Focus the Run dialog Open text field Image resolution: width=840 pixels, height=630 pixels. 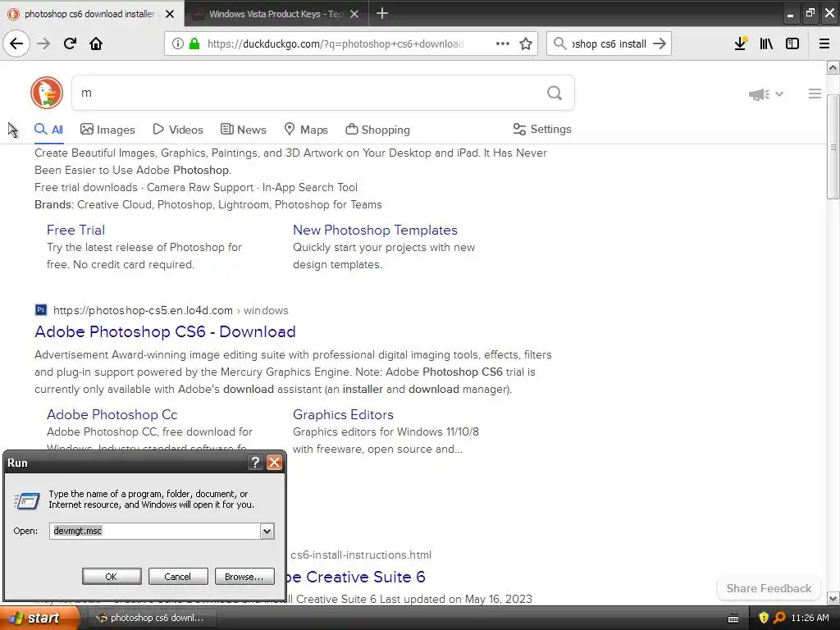pos(155,531)
